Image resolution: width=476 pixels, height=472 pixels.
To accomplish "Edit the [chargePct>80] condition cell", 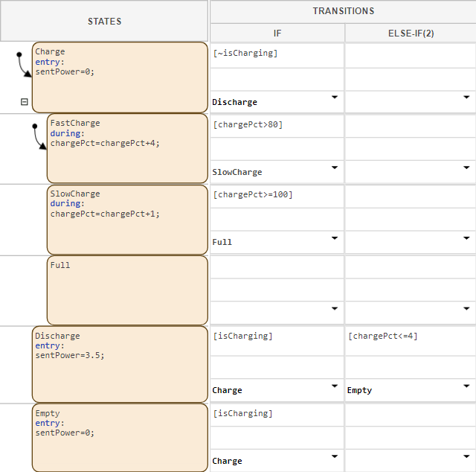I will [x=277, y=124].
